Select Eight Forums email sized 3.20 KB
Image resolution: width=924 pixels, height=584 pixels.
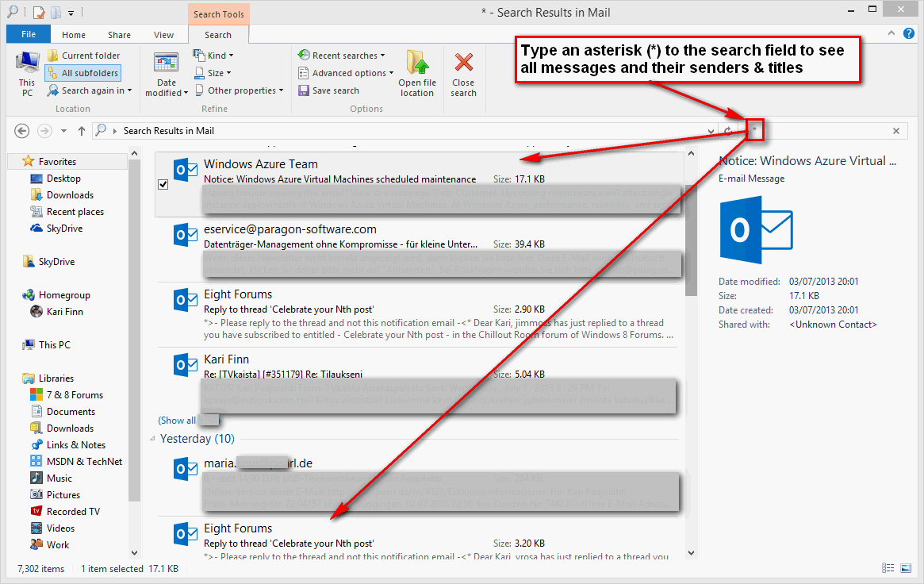click(x=419, y=539)
